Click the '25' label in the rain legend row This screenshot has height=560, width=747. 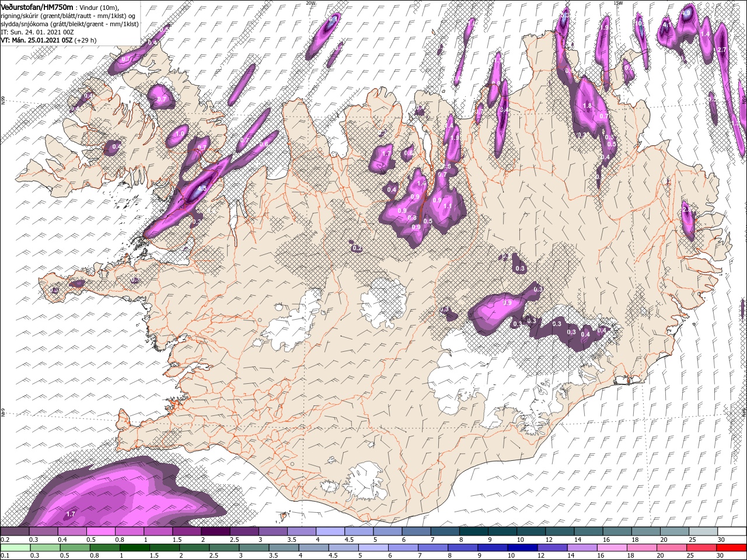(690, 556)
